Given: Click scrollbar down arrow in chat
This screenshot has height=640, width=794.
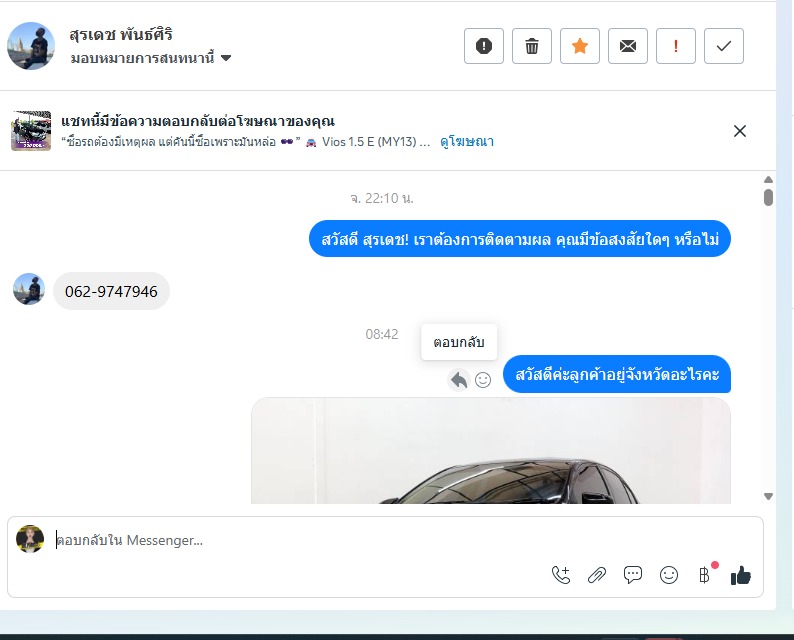Looking at the screenshot, I should [768, 496].
